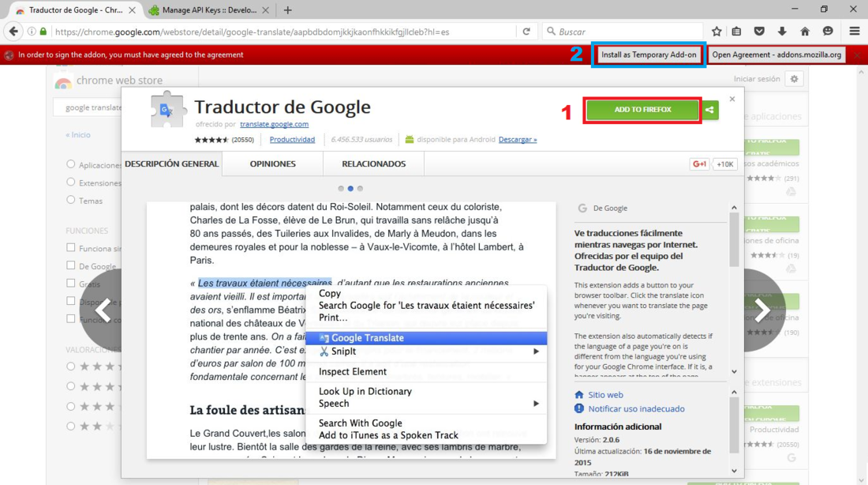Click the chrome web store logo
Screen dimensions: 868x485
pos(64,82)
